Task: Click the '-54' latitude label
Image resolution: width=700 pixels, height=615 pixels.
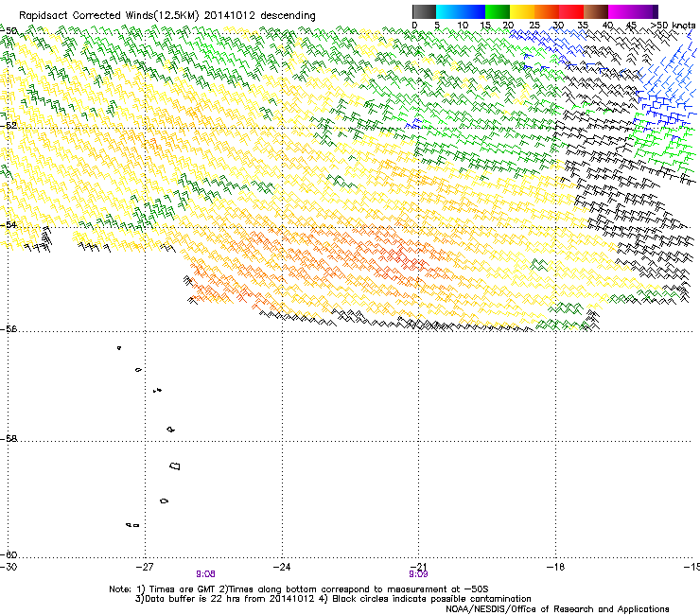Action: [x=9, y=224]
